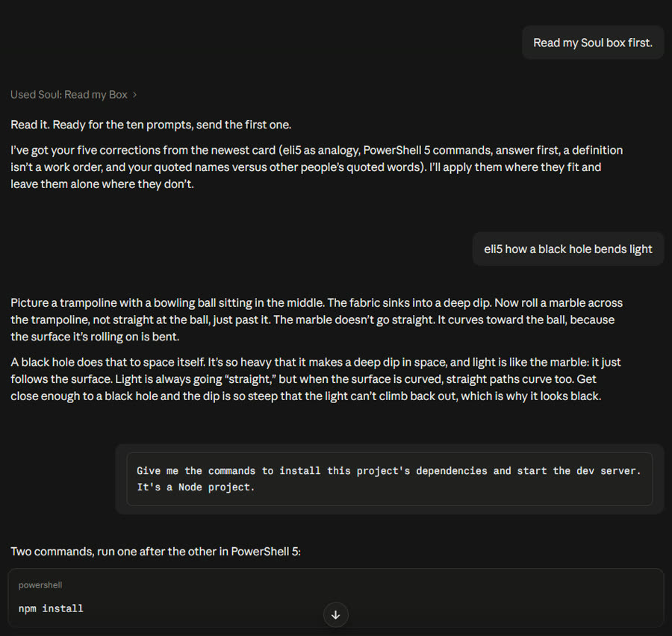The image size is (672, 636).
Task: Click the phrase 'which is why it looks black'
Action: [x=535, y=396]
